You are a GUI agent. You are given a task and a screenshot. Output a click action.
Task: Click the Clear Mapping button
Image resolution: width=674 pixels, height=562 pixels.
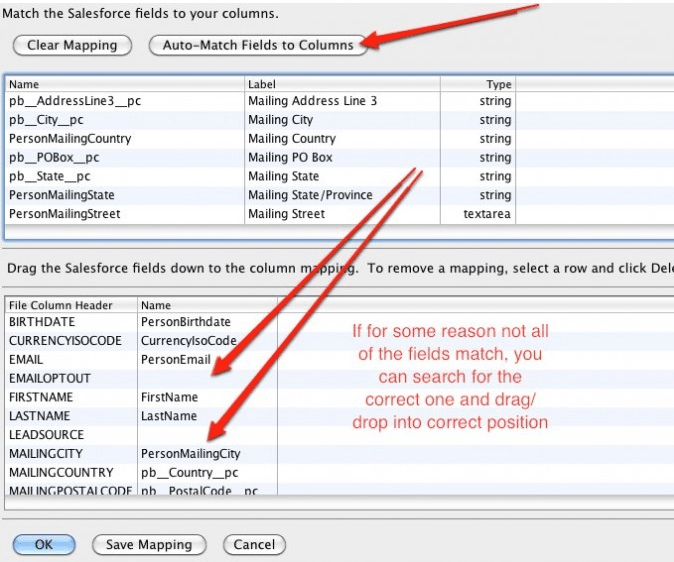(x=71, y=45)
